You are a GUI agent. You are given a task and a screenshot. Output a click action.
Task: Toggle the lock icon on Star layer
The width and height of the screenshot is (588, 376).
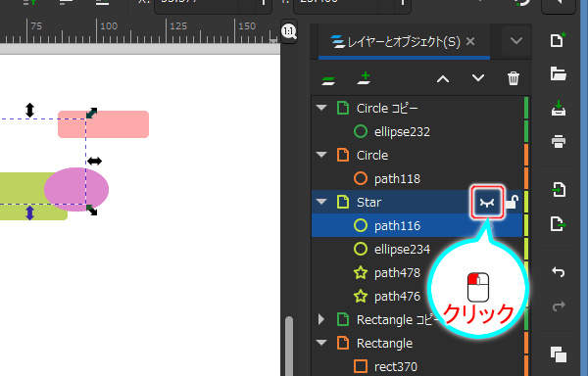click(512, 203)
